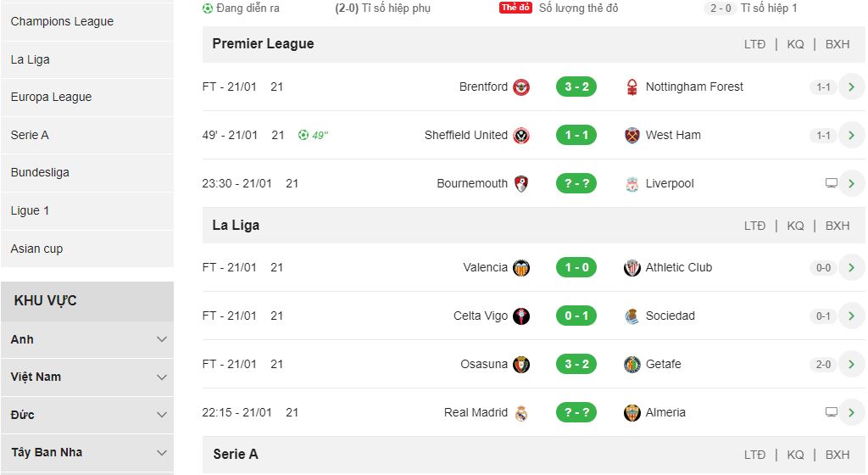This screenshot has width=868, height=475.
Task: Click the Valencia club crest icon
Action: [521, 268]
